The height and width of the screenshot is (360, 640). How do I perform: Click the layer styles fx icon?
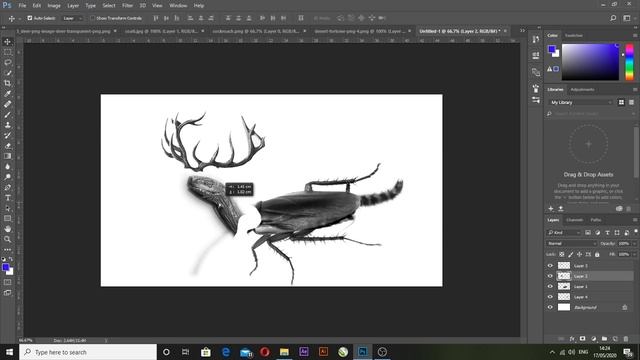tap(572, 339)
